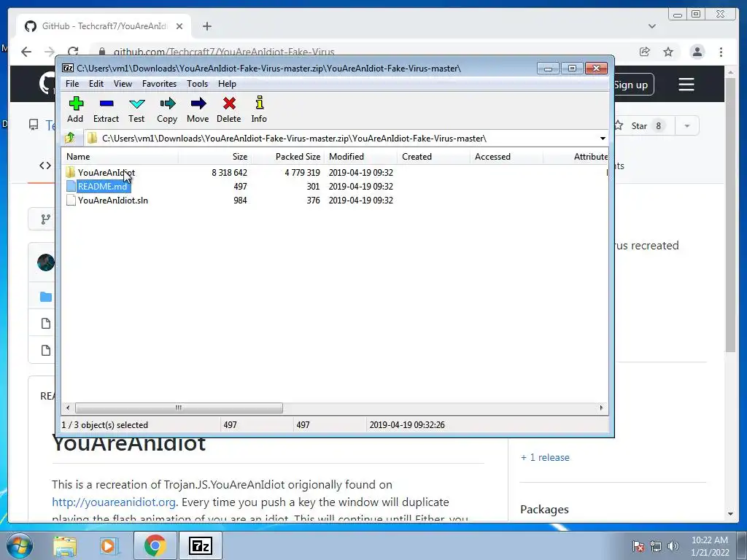This screenshot has height=560, width=747.
Task: Expand the GitHub Star options dropdown
Action: point(686,125)
